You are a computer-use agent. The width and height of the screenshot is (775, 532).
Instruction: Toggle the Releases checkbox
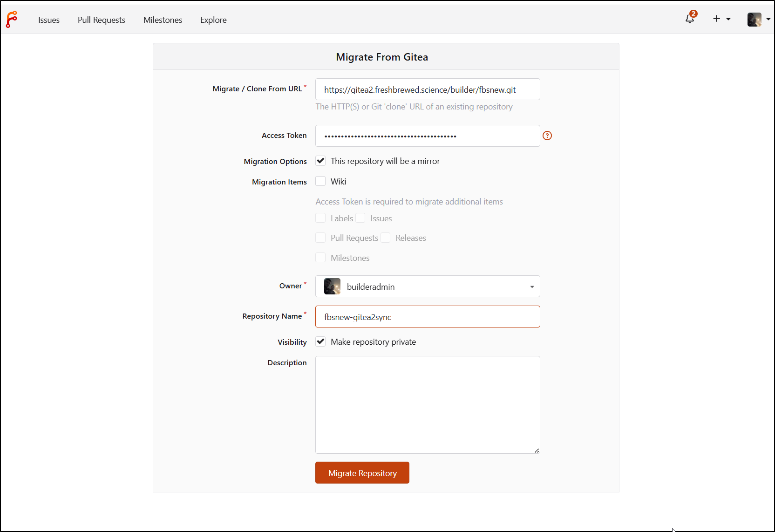(386, 238)
